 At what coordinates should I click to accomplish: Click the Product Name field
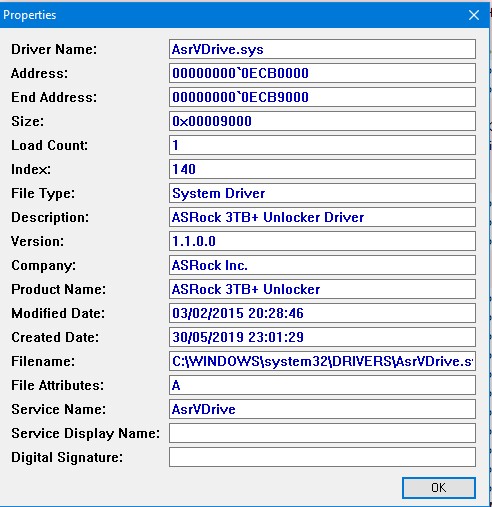pos(322,289)
